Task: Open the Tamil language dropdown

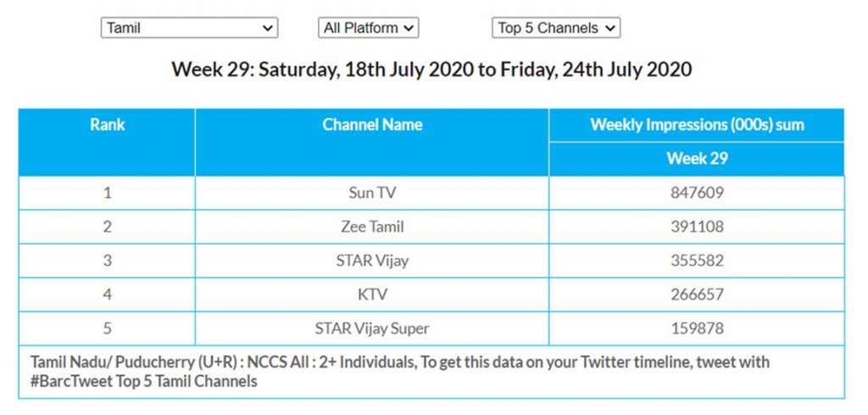Action: click(189, 28)
